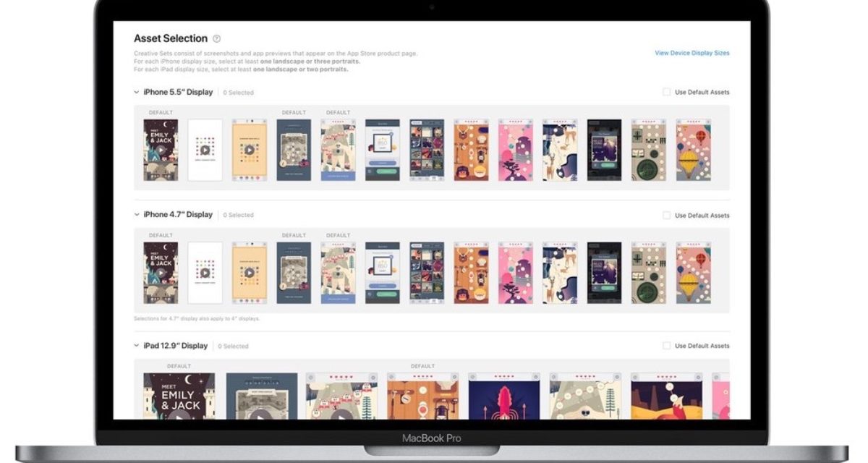Image resolution: width=868 pixels, height=463 pixels.
Task: Play the white dotted preview in iPhone 4.7" row
Action: [205, 273]
